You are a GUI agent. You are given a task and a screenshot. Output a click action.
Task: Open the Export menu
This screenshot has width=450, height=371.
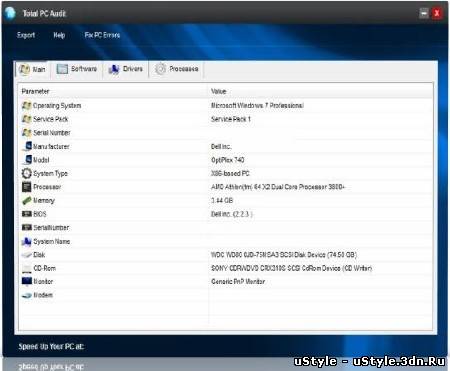point(26,35)
